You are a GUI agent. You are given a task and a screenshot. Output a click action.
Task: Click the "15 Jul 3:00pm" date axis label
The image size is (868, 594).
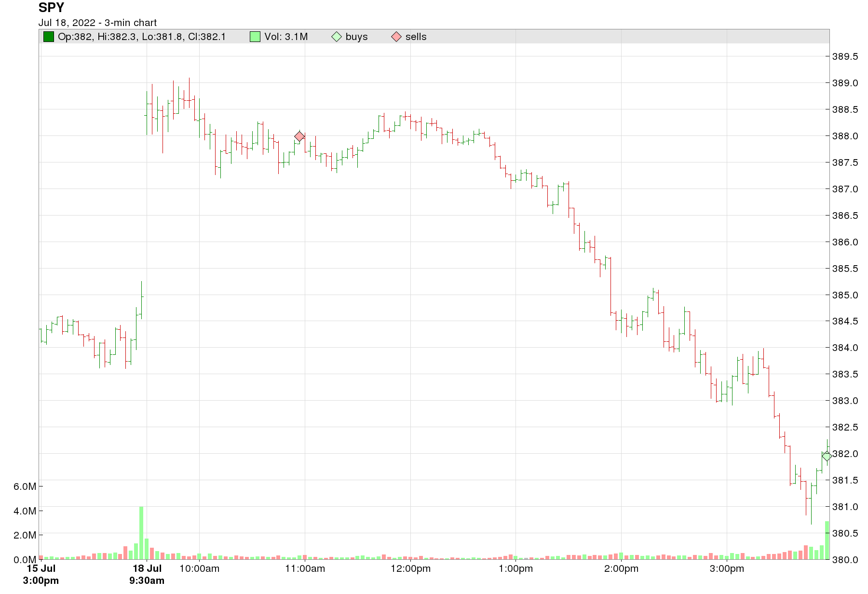[x=41, y=574]
